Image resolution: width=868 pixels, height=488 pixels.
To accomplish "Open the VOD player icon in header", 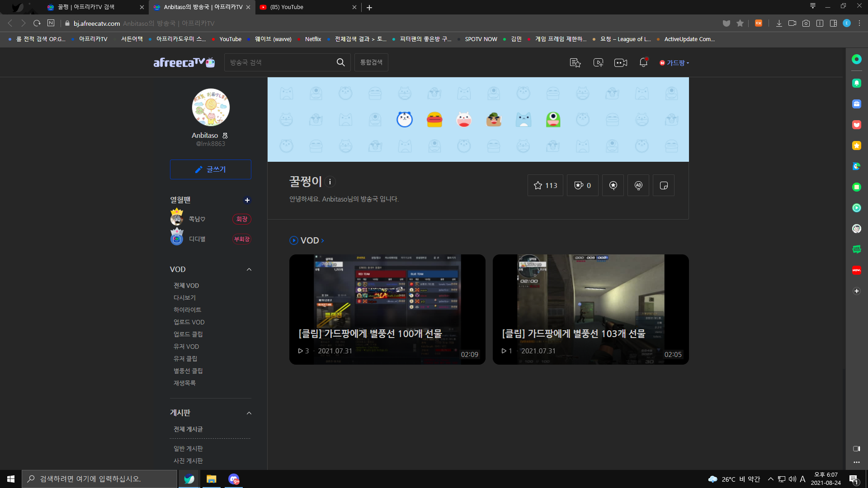I will tap(598, 62).
